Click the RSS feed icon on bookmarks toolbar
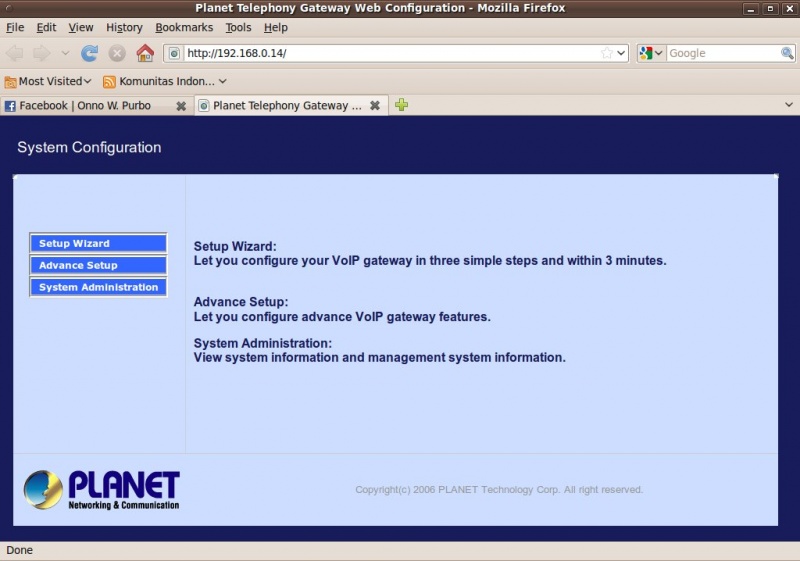Image resolution: width=800 pixels, height=561 pixels. pos(109,82)
